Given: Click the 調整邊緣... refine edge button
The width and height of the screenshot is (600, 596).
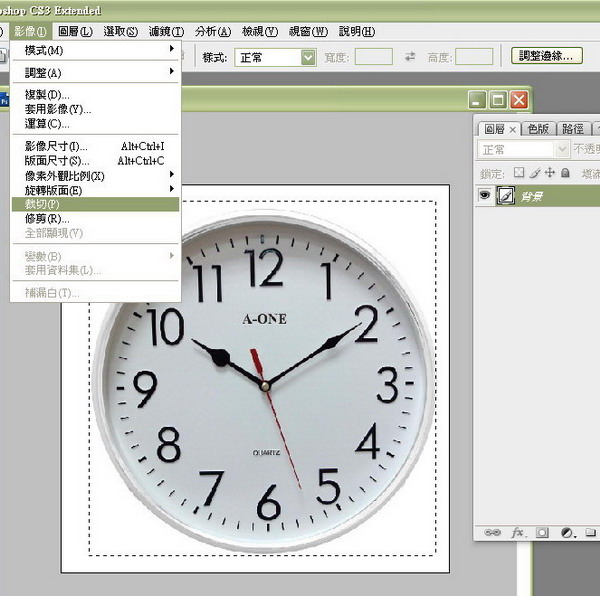Looking at the screenshot, I should pos(546,56).
